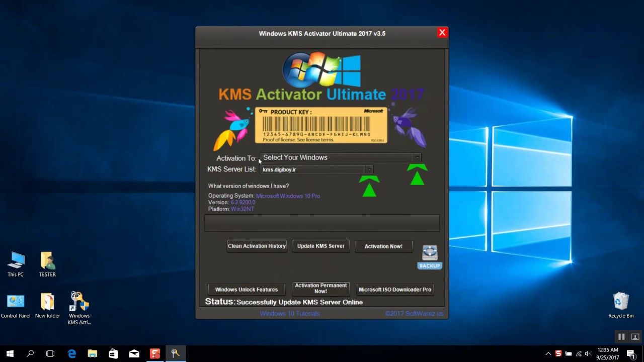Viewport: 644px width, 362px height.
Task: Open the Windows 10 Tutorials link
Action: pyautogui.click(x=289, y=313)
